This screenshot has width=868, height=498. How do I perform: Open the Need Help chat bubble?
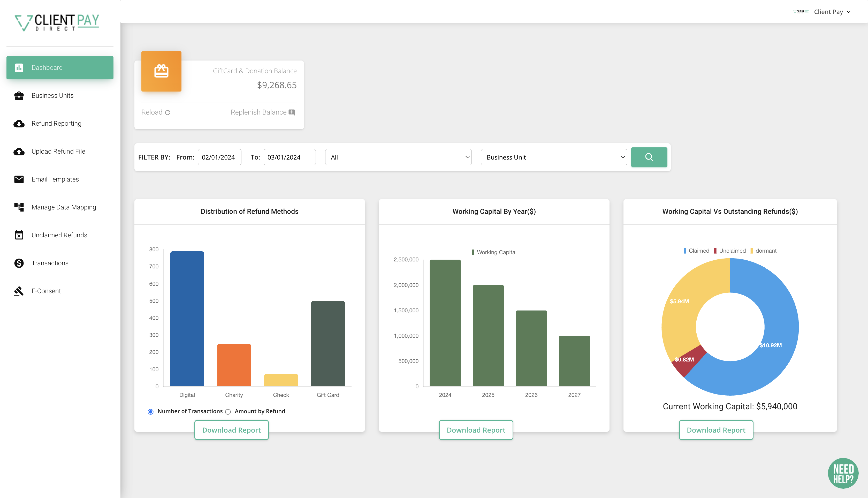(843, 473)
